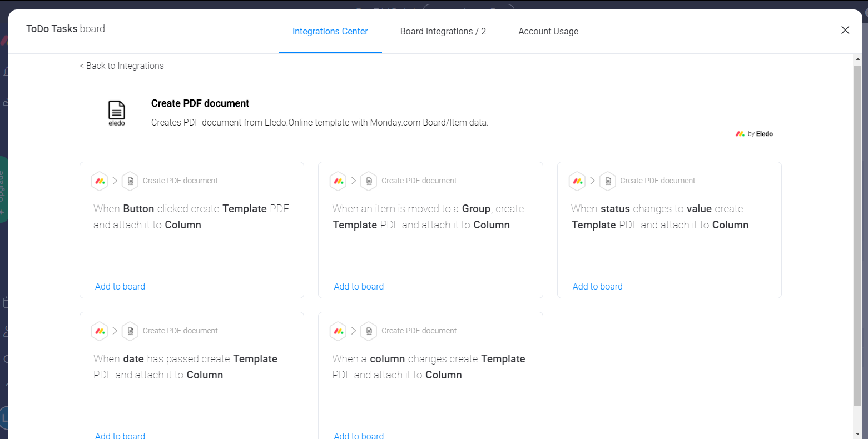Click the PDF document icon on the Group recipe card

369,181
